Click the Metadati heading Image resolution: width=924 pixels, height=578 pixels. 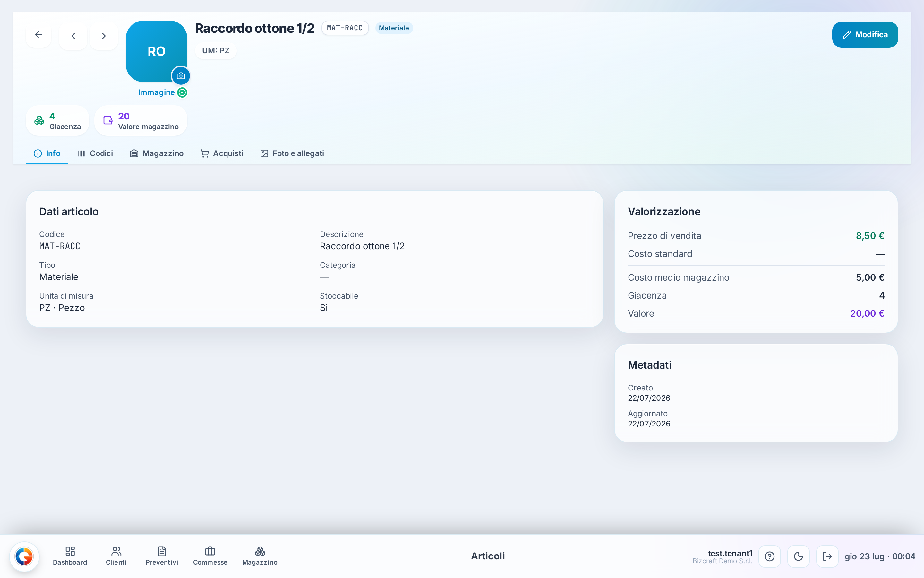tap(649, 365)
